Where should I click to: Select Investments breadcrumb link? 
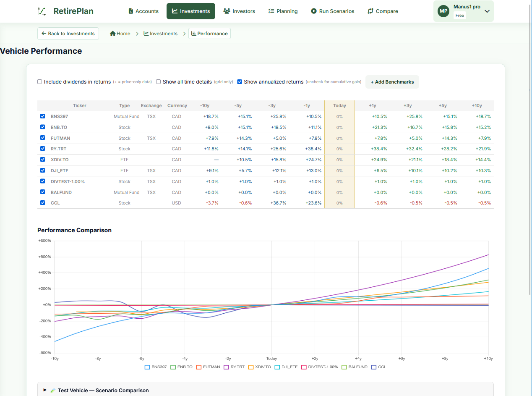[x=161, y=34]
